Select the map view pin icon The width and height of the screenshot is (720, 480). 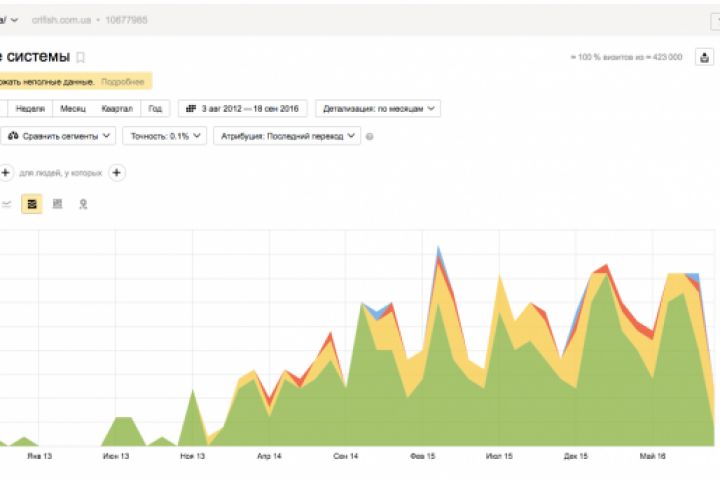click(x=83, y=204)
